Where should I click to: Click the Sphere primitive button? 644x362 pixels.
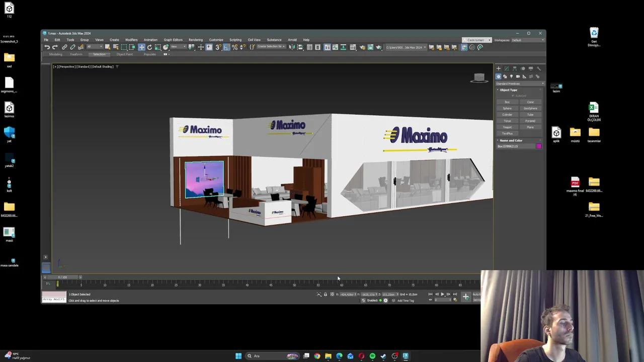pos(508,108)
